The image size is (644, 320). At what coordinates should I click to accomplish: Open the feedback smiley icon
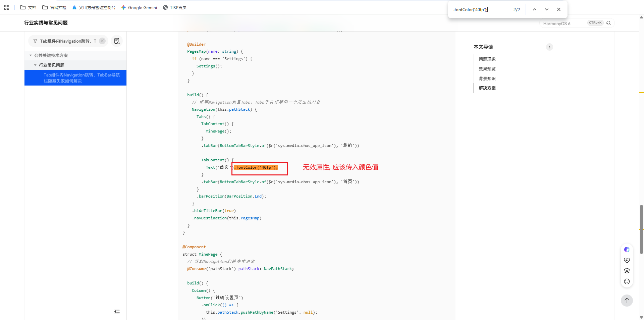click(627, 281)
